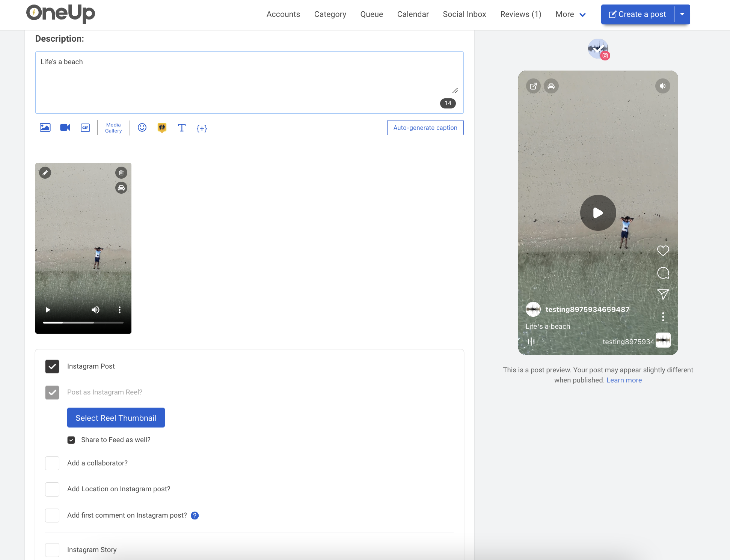Enable Add a collaborator option
730x560 pixels.
click(52, 463)
